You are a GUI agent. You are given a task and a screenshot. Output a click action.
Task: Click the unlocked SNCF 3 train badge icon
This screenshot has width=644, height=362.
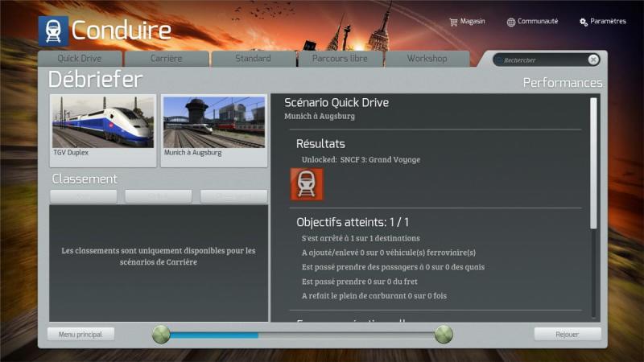coord(307,184)
